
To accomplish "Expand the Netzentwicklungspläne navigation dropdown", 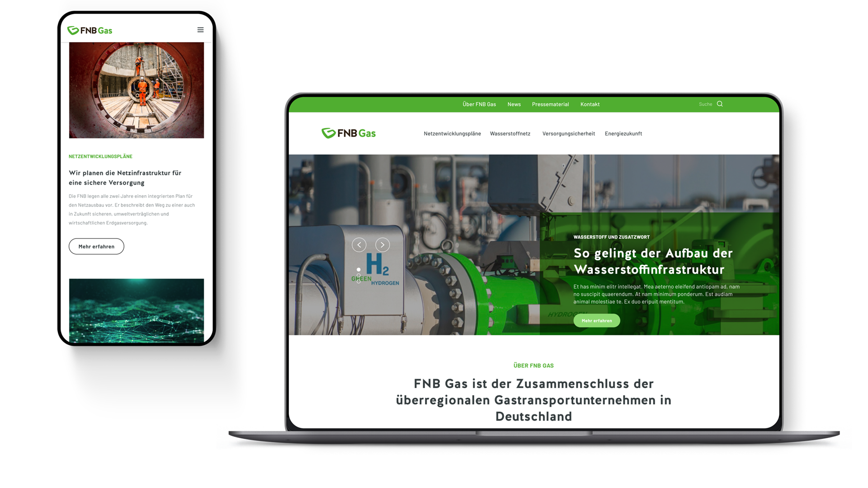I will coord(452,133).
